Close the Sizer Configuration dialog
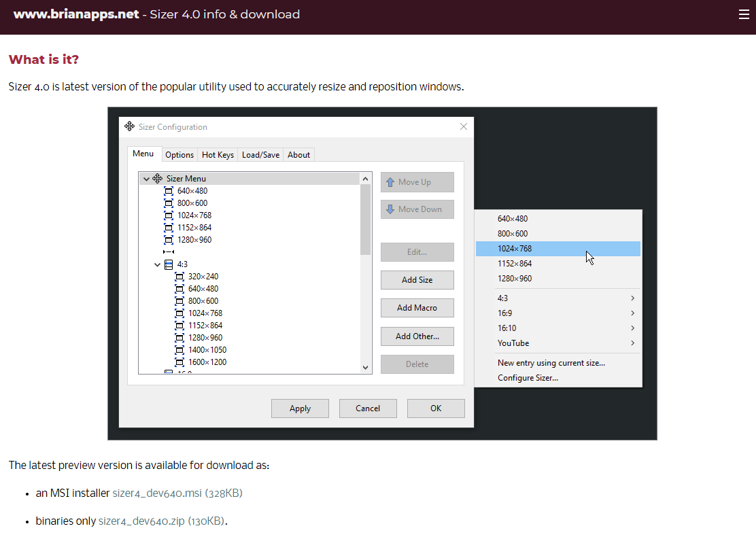This screenshot has height=539, width=756. point(464,126)
